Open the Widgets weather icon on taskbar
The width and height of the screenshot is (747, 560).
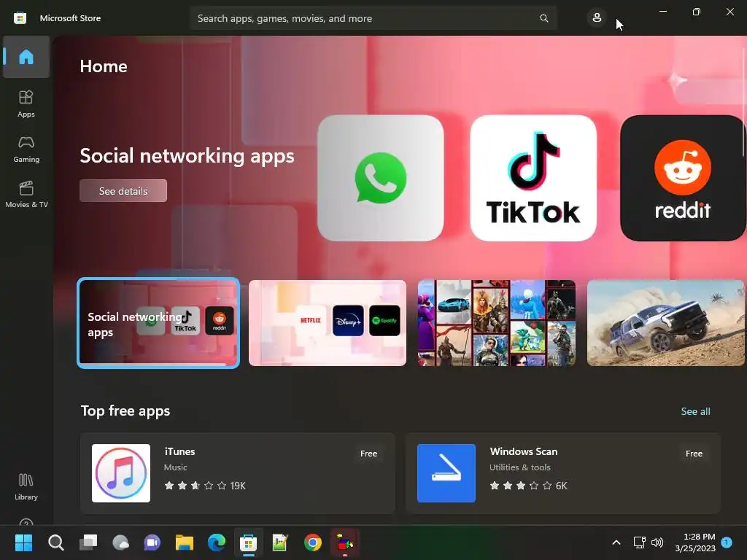pos(120,542)
